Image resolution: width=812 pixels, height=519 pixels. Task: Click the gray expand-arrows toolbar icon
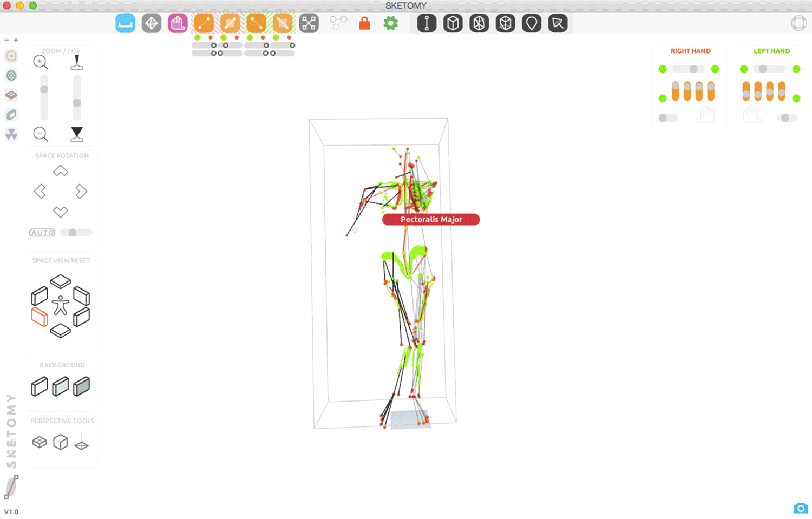click(309, 23)
